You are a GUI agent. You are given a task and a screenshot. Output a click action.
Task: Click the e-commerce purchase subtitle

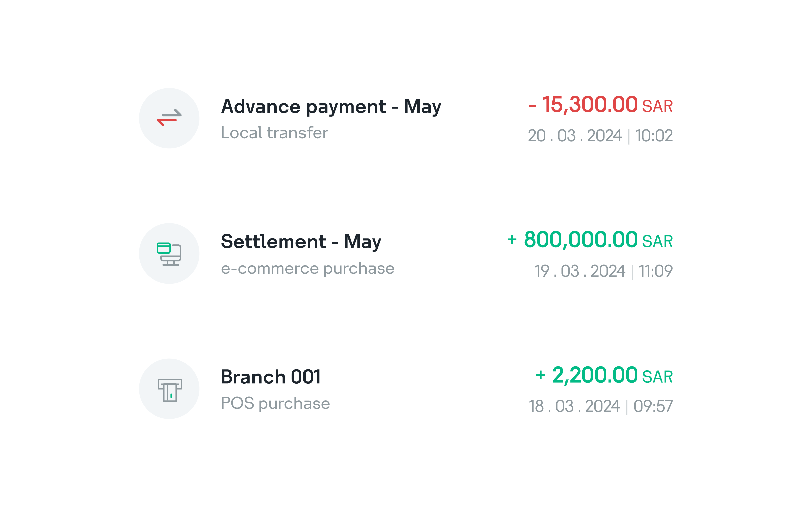point(308,268)
